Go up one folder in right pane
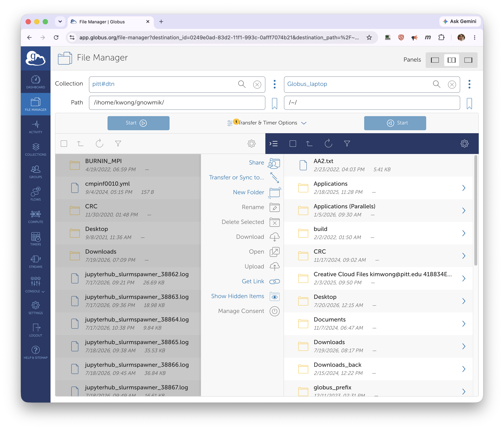Screen dimensions: 504x430 (309, 144)
